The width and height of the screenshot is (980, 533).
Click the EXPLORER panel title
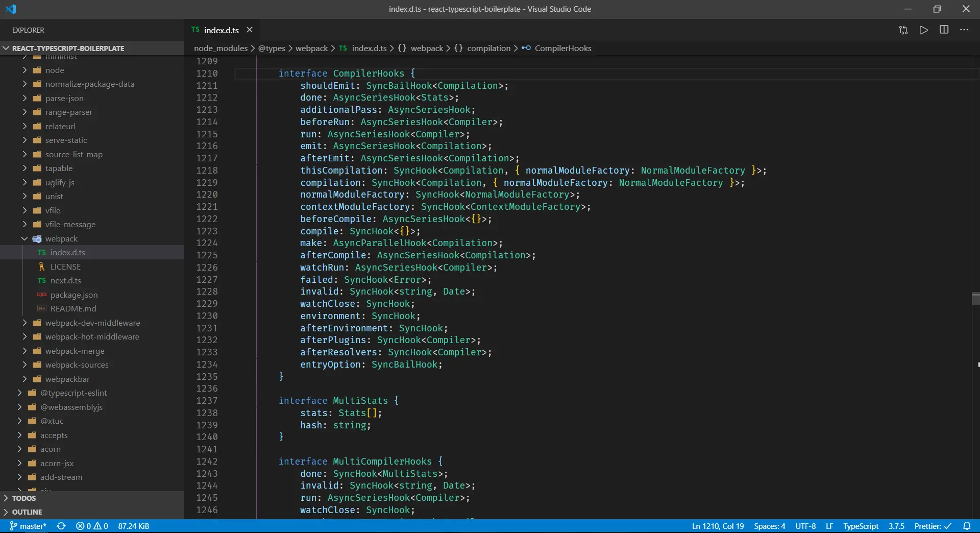point(28,30)
